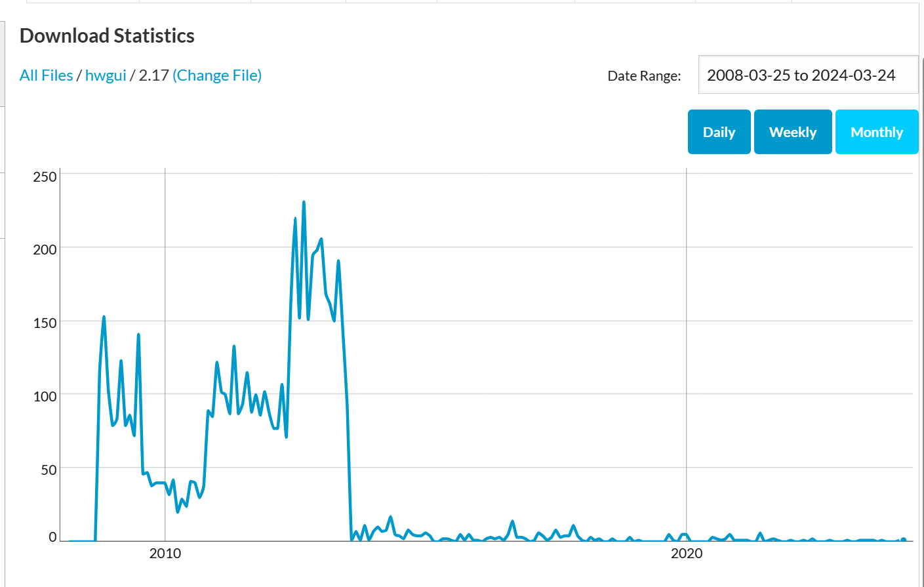The width and height of the screenshot is (924, 587).
Task: Click the chart's highest peak near 230
Action: pos(304,202)
